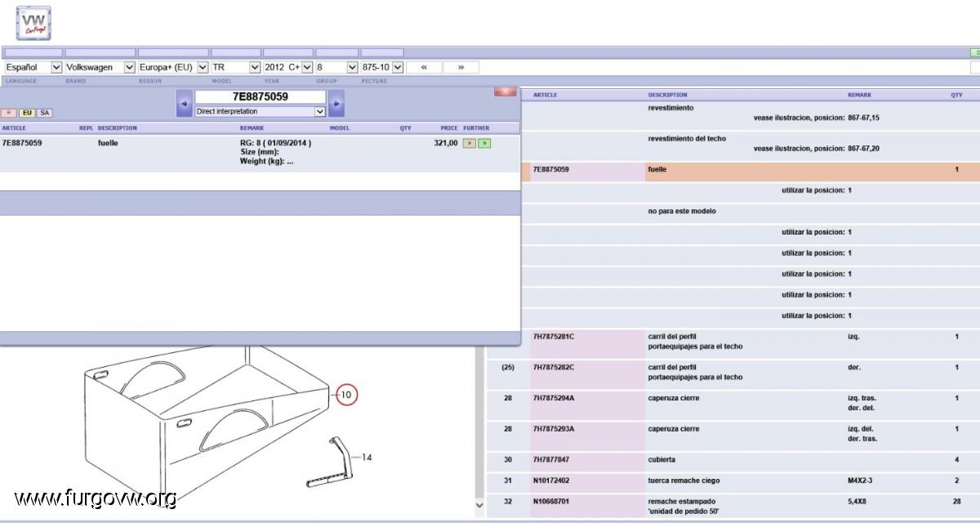980x523 pixels.
Task: Click the QTY header in the parts list
Action: click(x=956, y=95)
